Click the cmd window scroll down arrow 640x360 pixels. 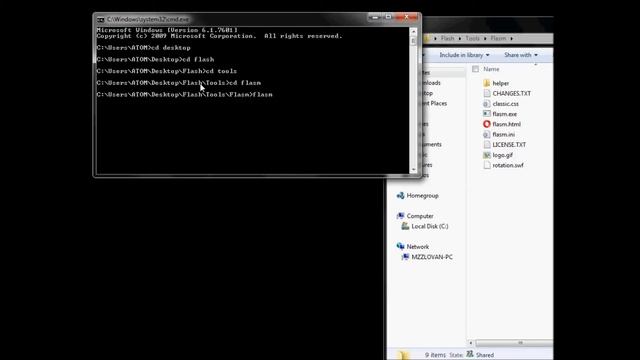click(413, 169)
